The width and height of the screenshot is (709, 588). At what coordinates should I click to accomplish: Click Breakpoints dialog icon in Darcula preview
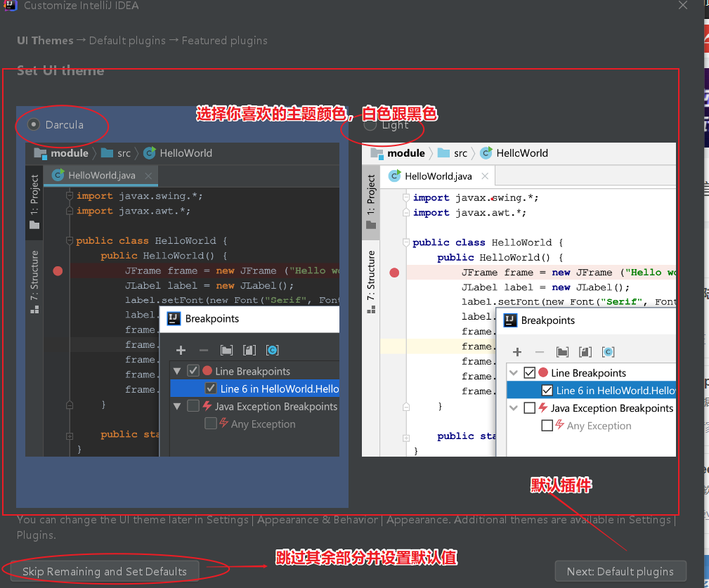[x=174, y=319]
